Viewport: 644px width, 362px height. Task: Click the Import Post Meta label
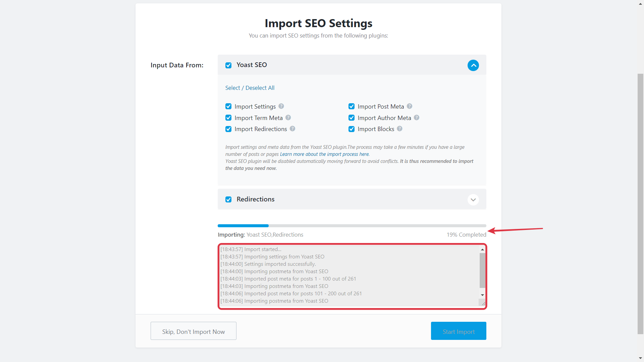381,107
